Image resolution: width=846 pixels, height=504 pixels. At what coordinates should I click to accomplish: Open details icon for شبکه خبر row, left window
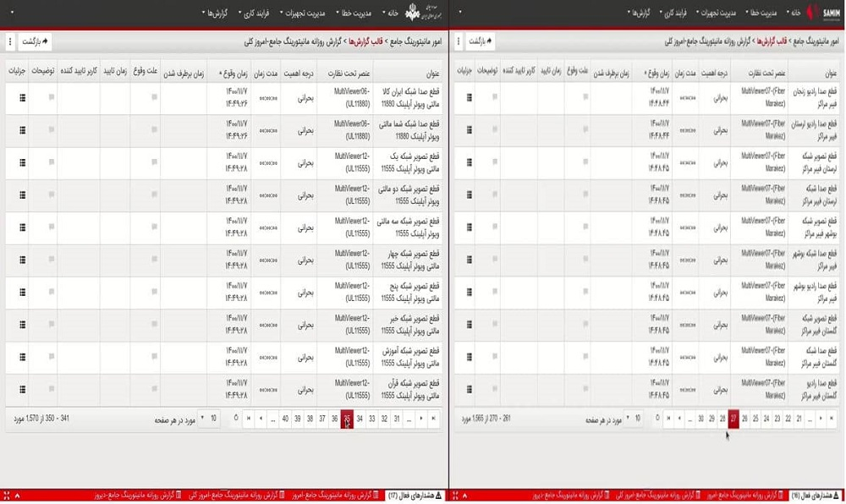click(x=22, y=325)
